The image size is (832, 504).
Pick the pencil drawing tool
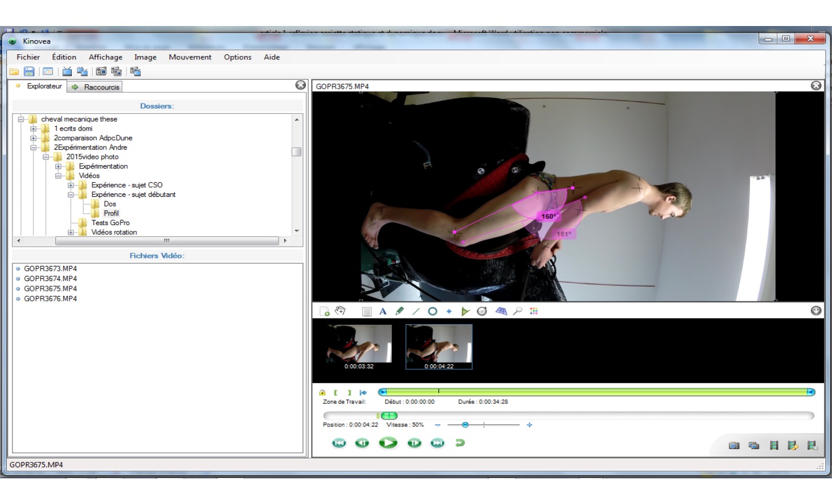400,311
